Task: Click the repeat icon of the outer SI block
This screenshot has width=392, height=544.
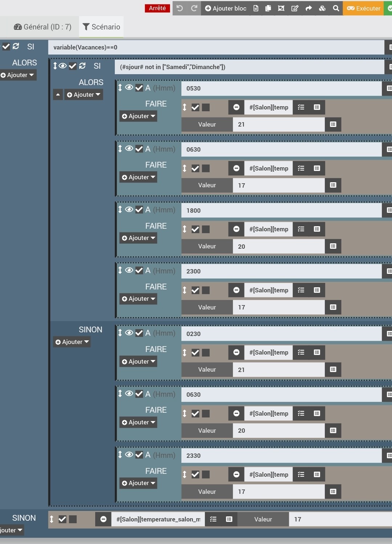Action: coord(16,46)
